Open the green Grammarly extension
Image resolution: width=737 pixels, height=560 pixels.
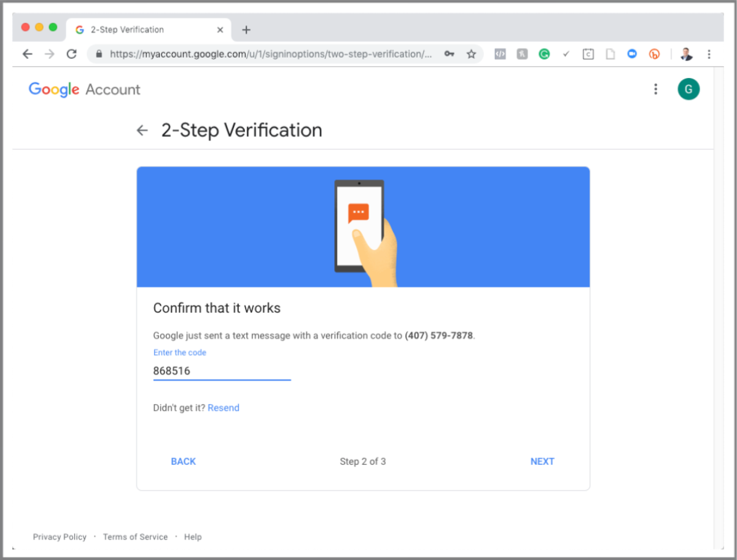(x=544, y=54)
